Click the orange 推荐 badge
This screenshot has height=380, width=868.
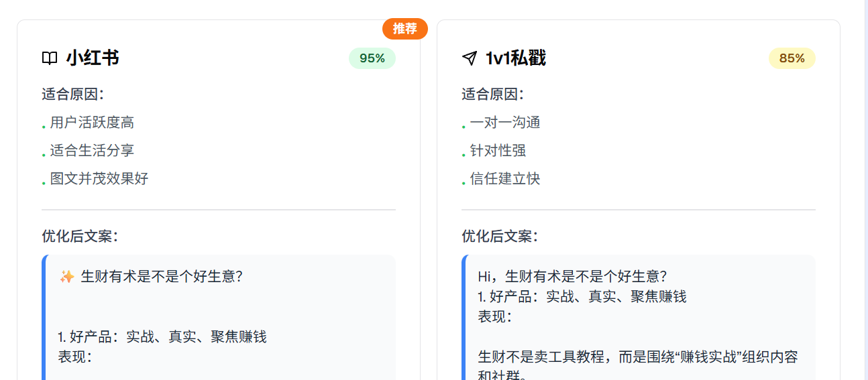click(405, 29)
